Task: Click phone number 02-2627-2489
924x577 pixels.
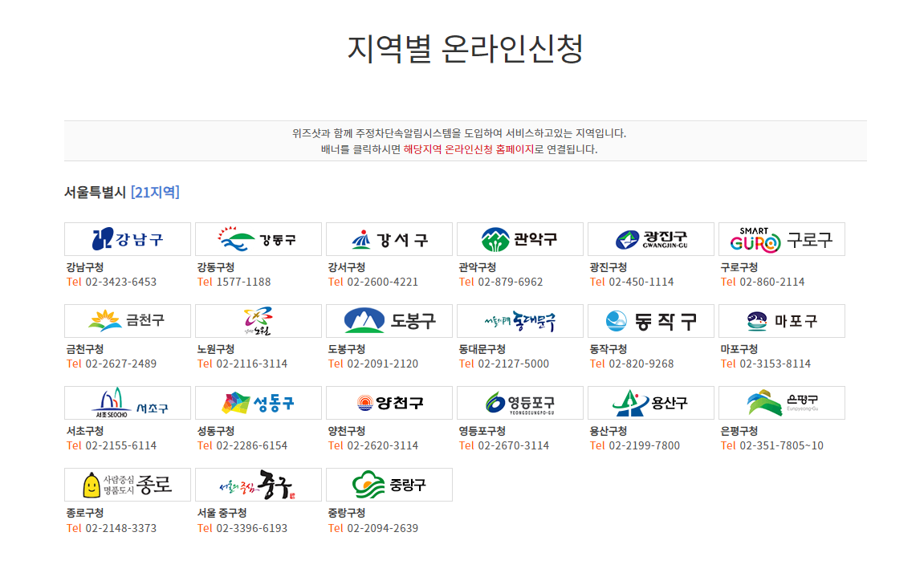Action: pyautogui.click(x=120, y=364)
